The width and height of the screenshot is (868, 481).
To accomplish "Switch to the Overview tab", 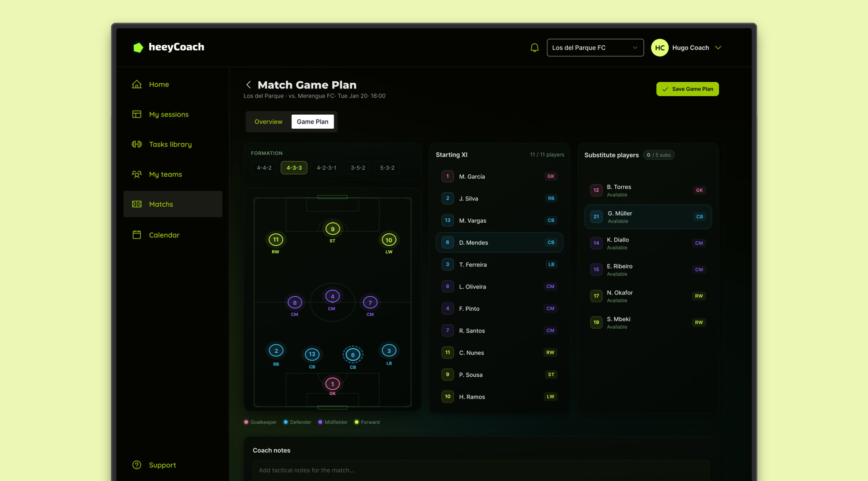I will tap(268, 121).
